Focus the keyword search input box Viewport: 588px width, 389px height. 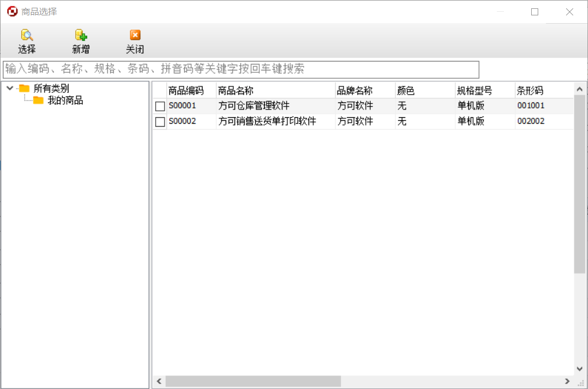[240, 69]
